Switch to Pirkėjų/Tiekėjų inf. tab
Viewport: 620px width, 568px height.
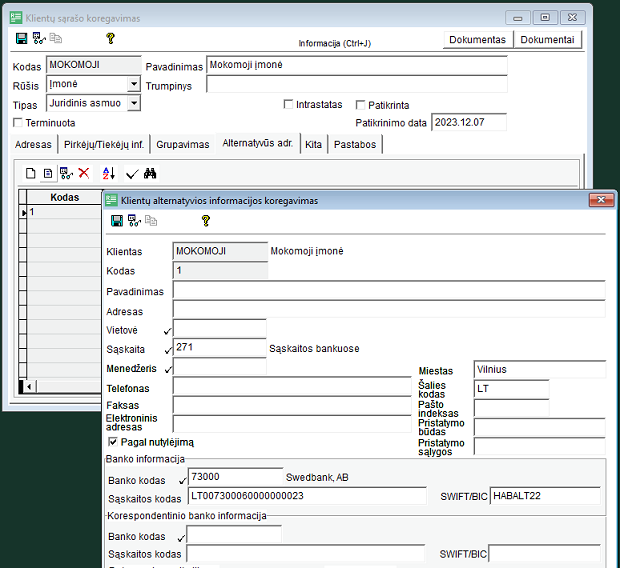click(104, 144)
